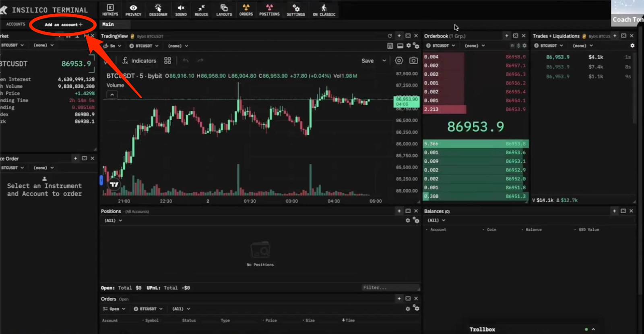Open chart Indicators
The width and height of the screenshot is (644, 334).
point(139,61)
